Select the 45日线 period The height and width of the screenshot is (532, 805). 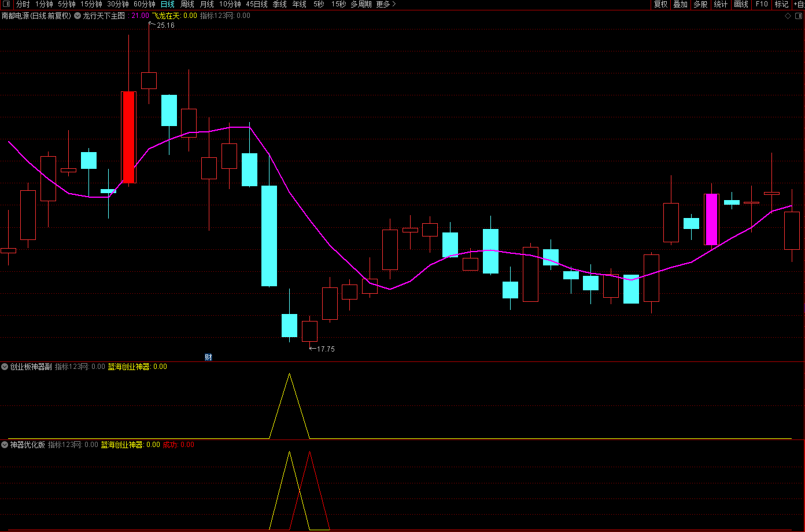257,4
